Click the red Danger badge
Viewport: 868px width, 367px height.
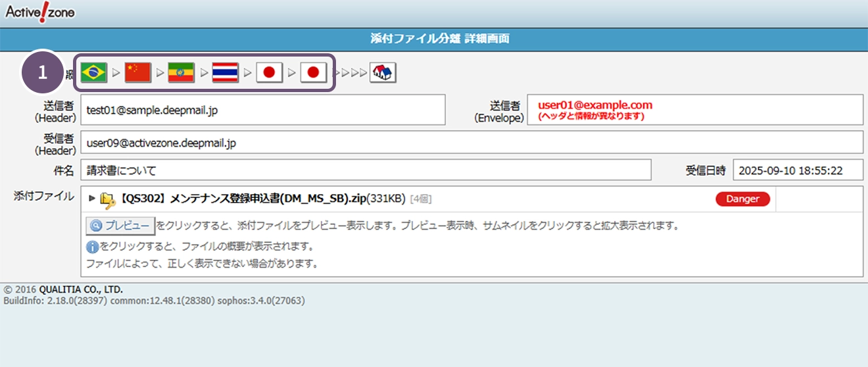point(742,199)
